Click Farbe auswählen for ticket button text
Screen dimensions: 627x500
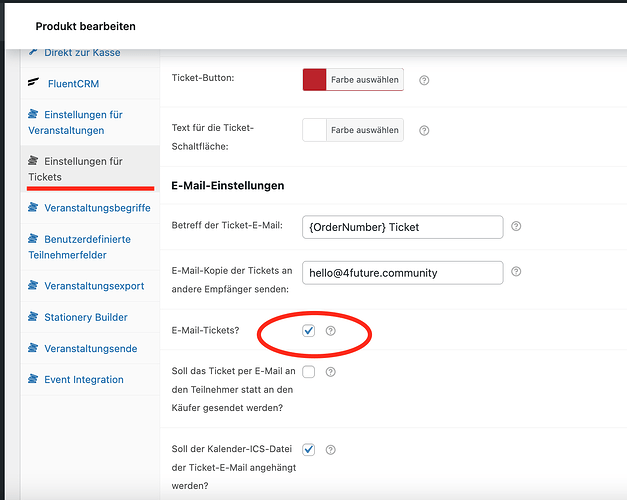coord(364,130)
